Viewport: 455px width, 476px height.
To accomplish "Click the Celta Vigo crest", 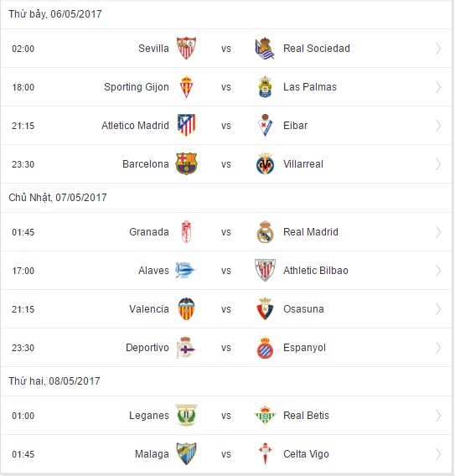I will coord(265,454).
